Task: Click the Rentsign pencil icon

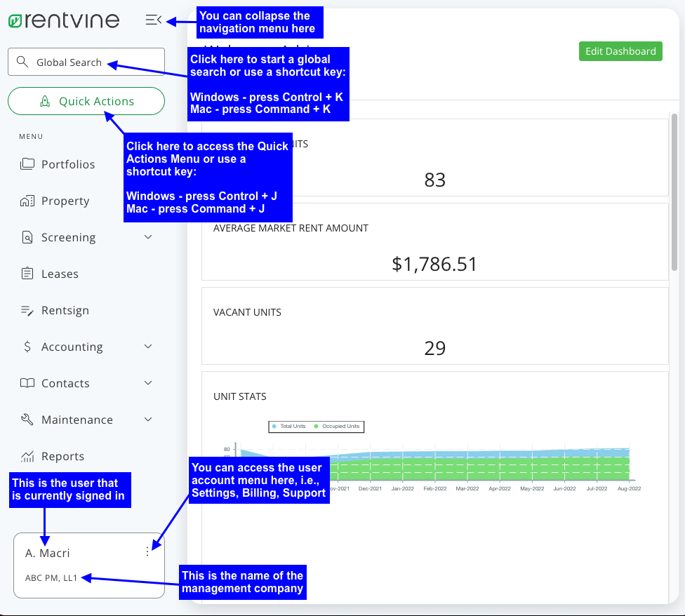Action: click(x=27, y=310)
